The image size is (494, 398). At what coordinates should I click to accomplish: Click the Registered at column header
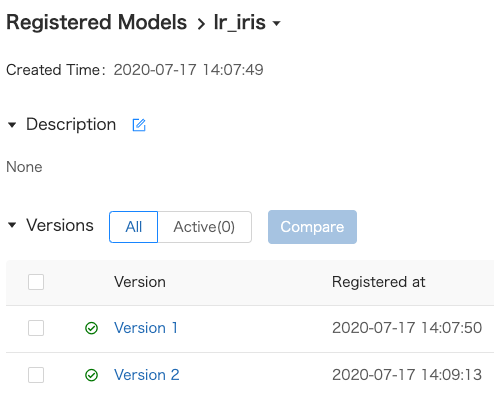click(x=379, y=282)
